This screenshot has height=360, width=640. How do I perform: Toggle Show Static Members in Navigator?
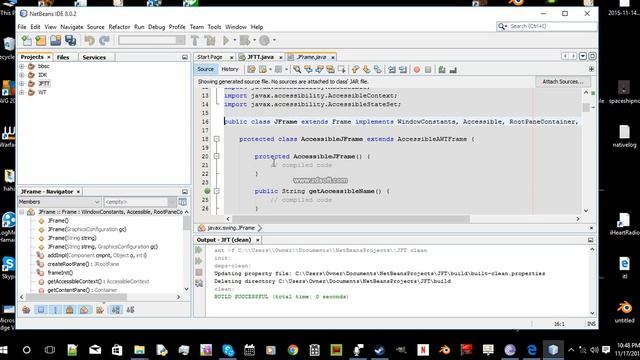coord(55,310)
